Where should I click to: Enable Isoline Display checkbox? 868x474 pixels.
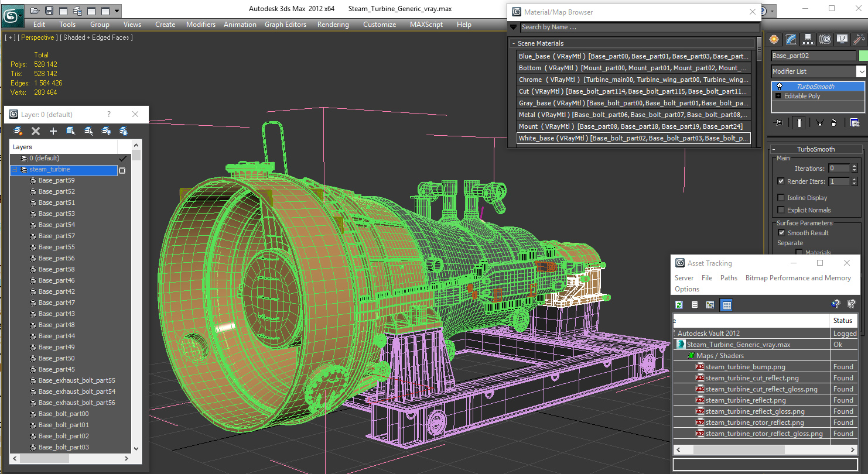click(781, 198)
